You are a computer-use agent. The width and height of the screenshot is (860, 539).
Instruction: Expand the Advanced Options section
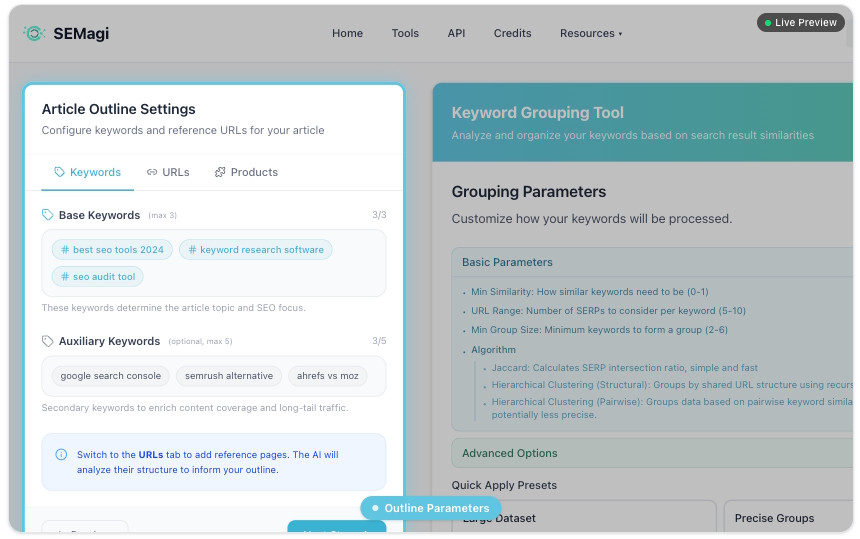click(652, 453)
